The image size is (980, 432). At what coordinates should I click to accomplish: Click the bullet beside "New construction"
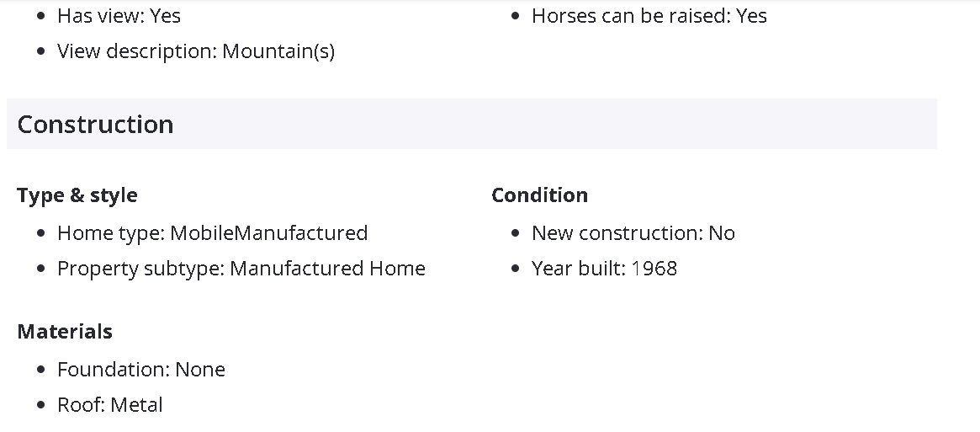click(516, 233)
